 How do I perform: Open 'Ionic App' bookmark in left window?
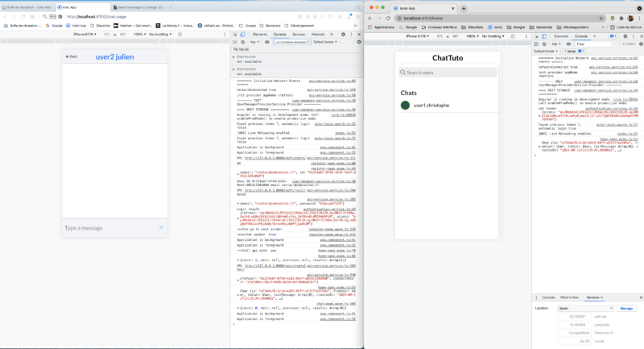tap(76, 26)
